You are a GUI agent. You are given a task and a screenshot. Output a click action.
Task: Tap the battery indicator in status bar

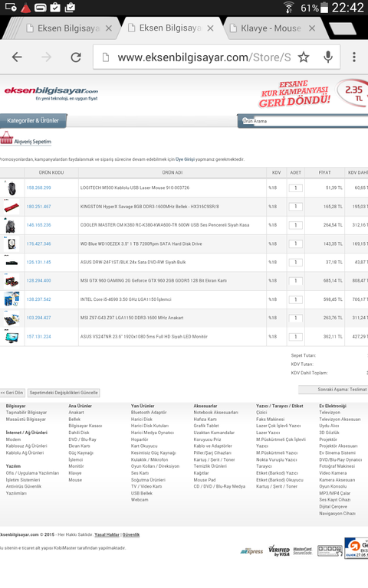(x=324, y=8)
